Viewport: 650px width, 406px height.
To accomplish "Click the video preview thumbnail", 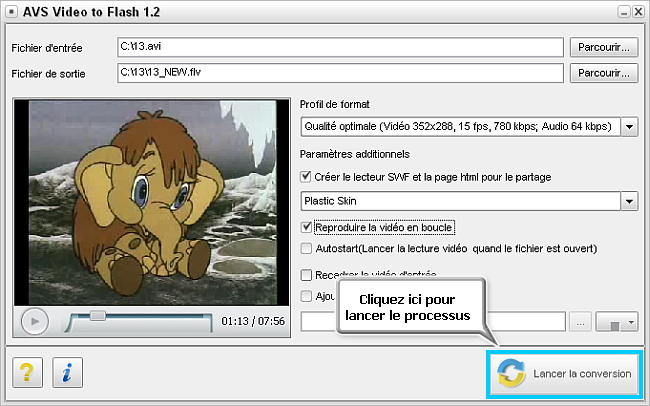I will pos(152,202).
